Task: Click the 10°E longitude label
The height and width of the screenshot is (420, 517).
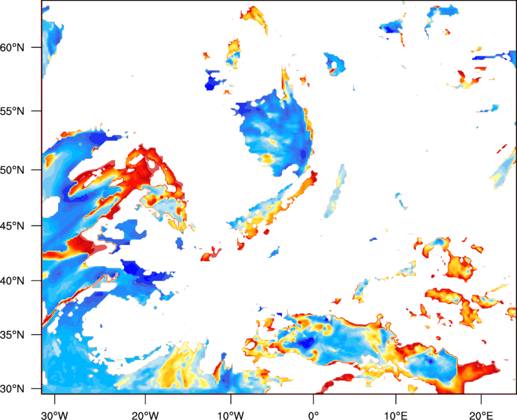Action: click(396, 415)
